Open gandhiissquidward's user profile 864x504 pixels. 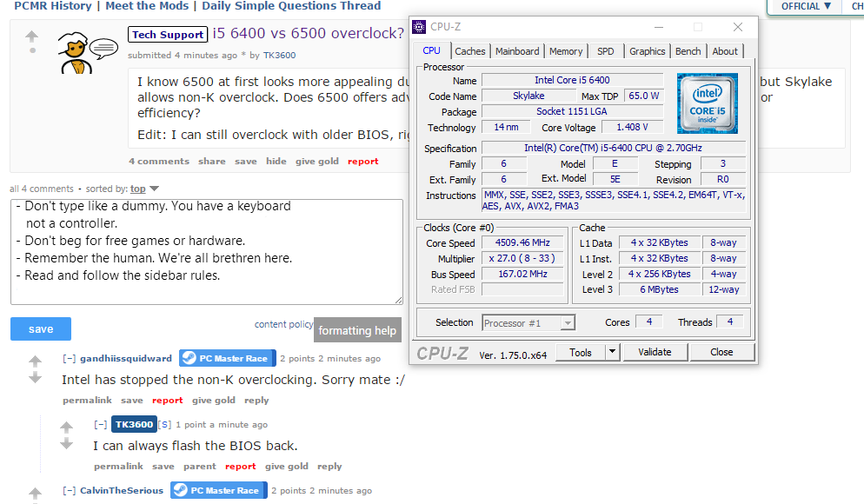pyautogui.click(x=126, y=359)
